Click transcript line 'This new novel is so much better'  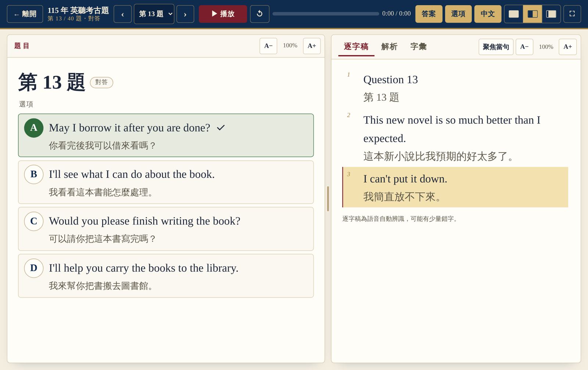(455, 138)
